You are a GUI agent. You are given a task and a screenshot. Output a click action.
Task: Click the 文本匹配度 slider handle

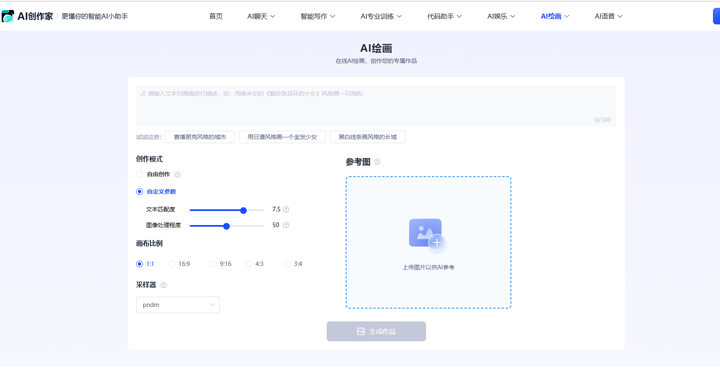tap(243, 210)
